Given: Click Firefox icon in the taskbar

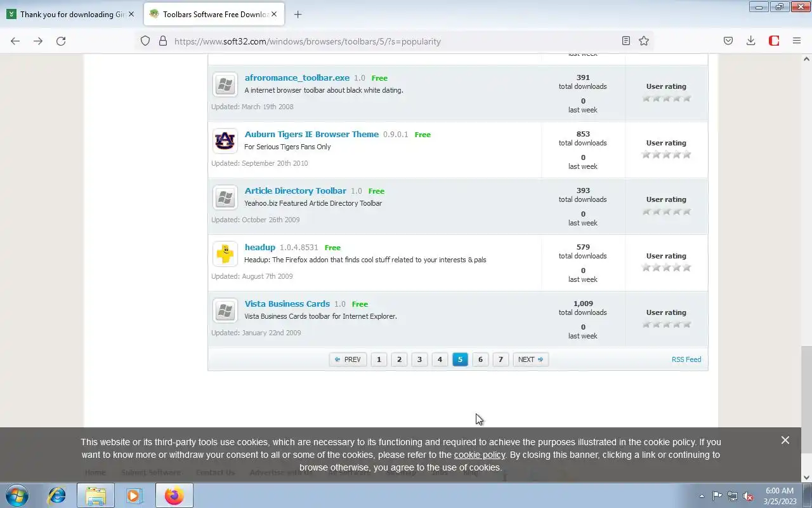Looking at the screenshot, I should [174, 495].
